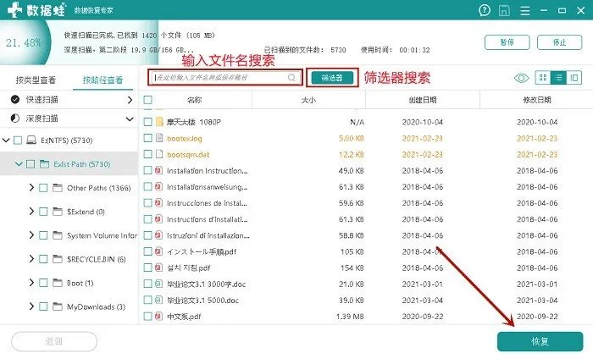Image resolution: width=593 pixels, height=364 pixels.
Task: Click the 快速扫描 completed check icon
Action: 15,99
